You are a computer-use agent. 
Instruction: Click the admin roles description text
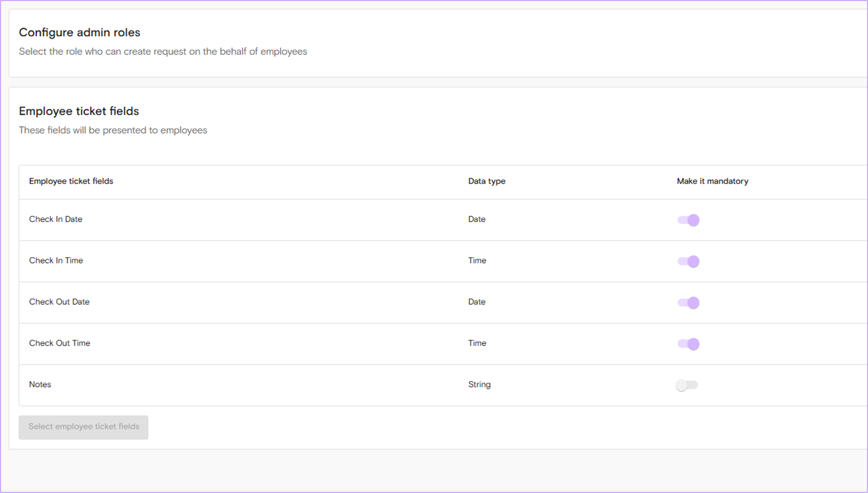pyautogui.click(x=163, y=52)
